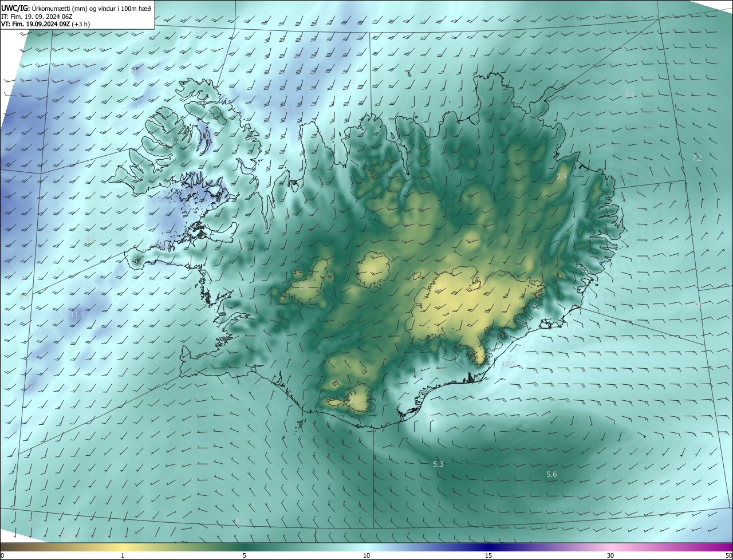The width and height of the screenshot is (733, 560).
Task: Click the 6.2 value over the Westfjords
Action: pyautogui.click(x=176, y=140)
